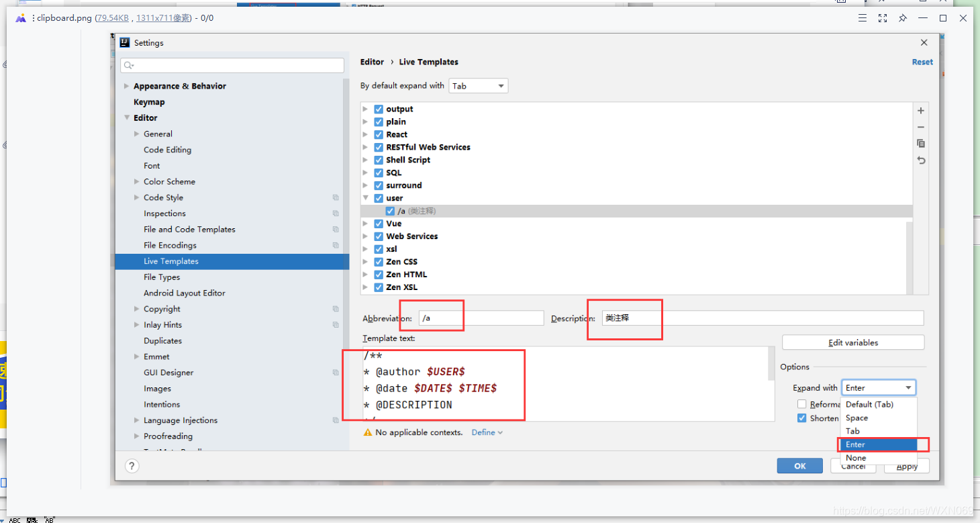Click the IntelliJ logo in Settings title bar

click(125, 42)
